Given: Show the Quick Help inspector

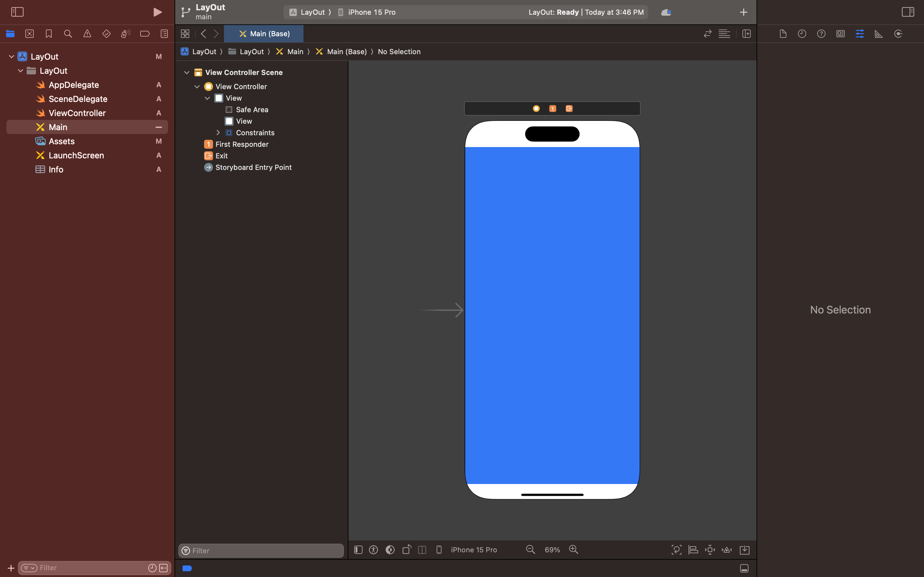Looking at the screenshot, I should (x=821, y=34).
